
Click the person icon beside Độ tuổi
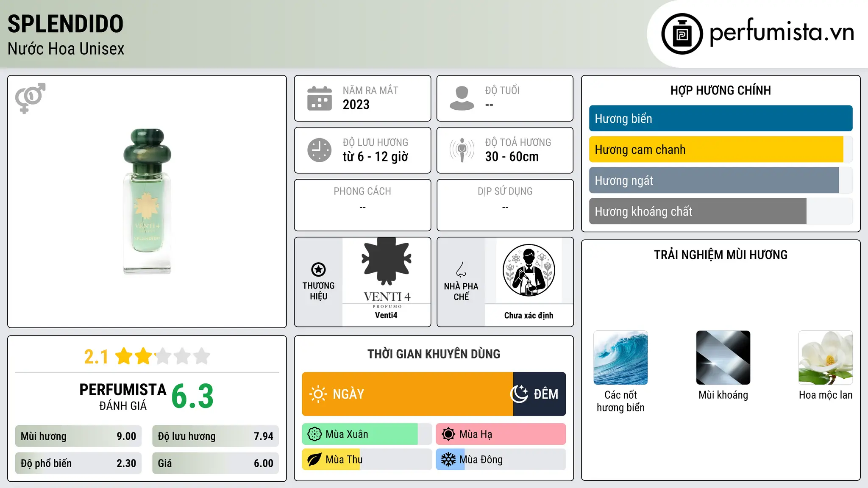(462, 98)
